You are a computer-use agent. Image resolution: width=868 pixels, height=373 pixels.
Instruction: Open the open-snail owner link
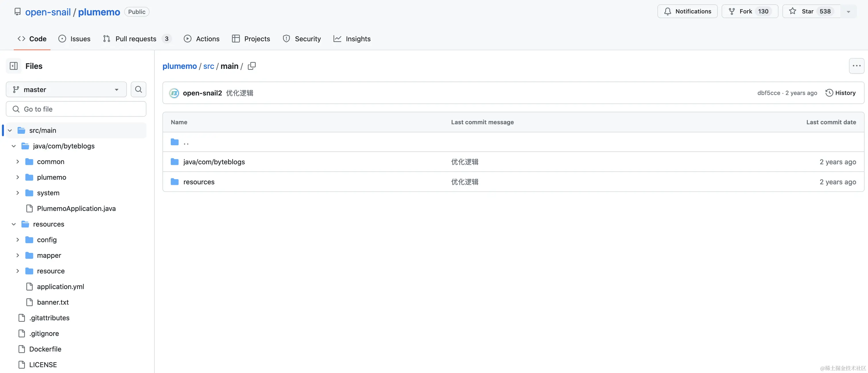[x=48, y=12]
